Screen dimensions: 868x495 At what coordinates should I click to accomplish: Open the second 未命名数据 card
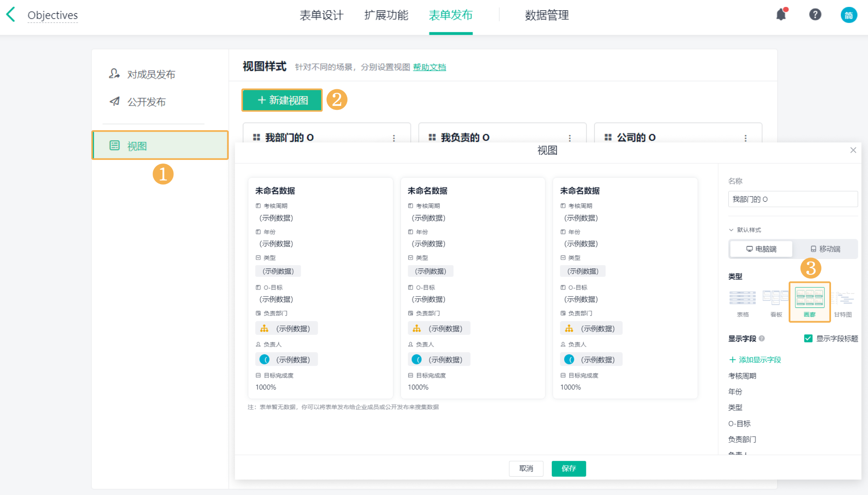point(473,288)
